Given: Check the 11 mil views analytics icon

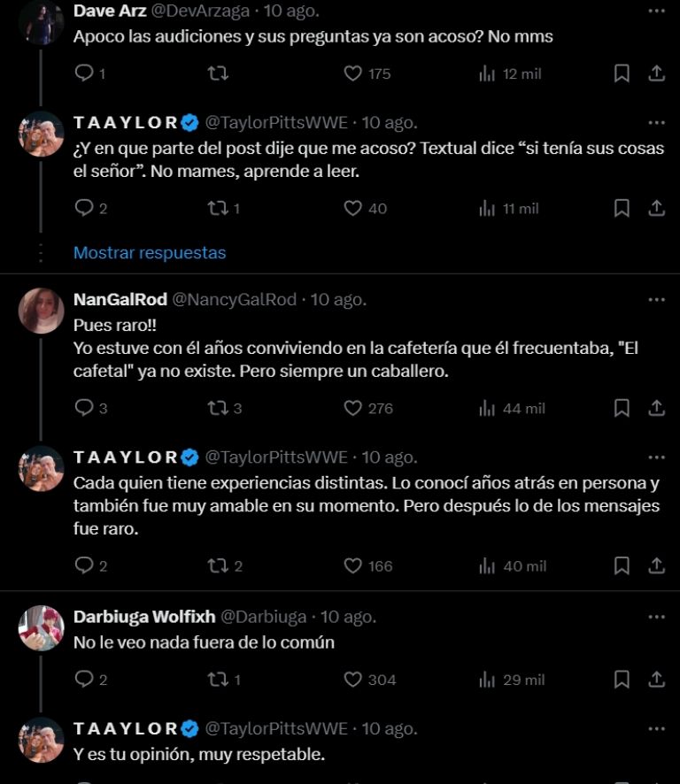Looking at the screenshot, I should (x=485, y=209).
